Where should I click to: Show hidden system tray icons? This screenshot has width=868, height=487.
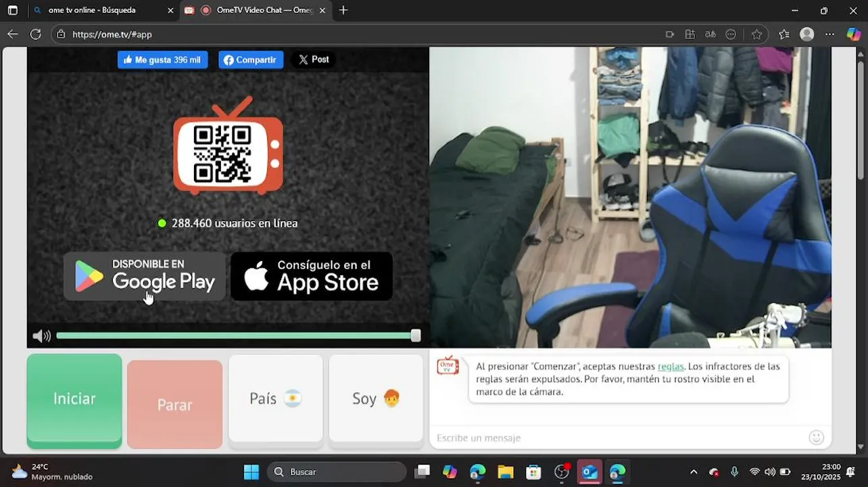point(694,471)
